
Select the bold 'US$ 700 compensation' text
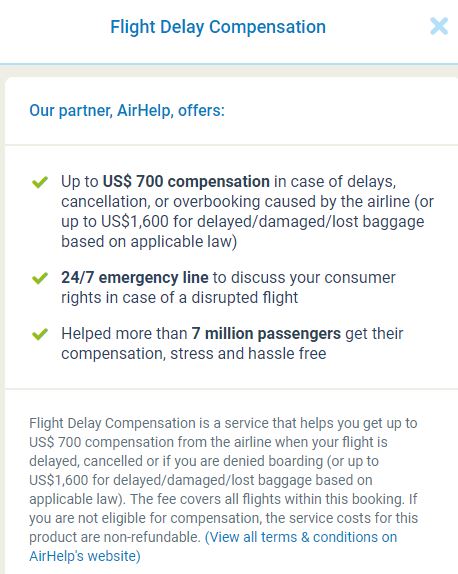click(x=186, y=182)
